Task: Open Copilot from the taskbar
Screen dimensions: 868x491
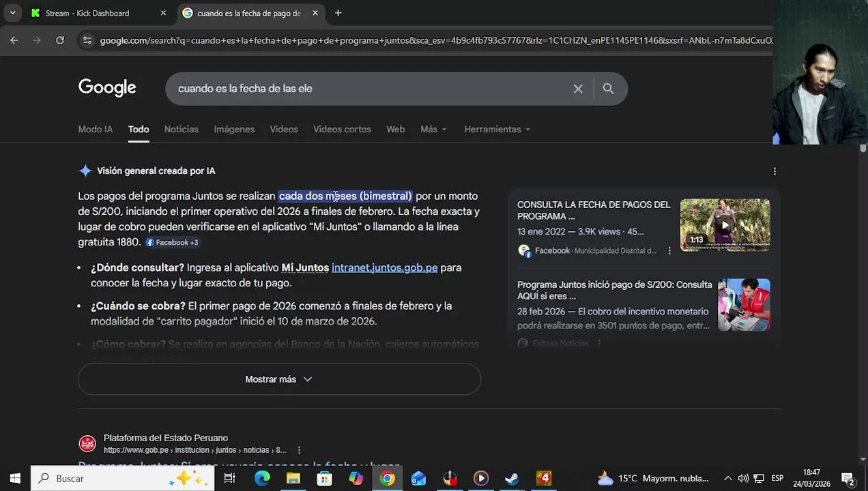Action: (x=356, y=478)
